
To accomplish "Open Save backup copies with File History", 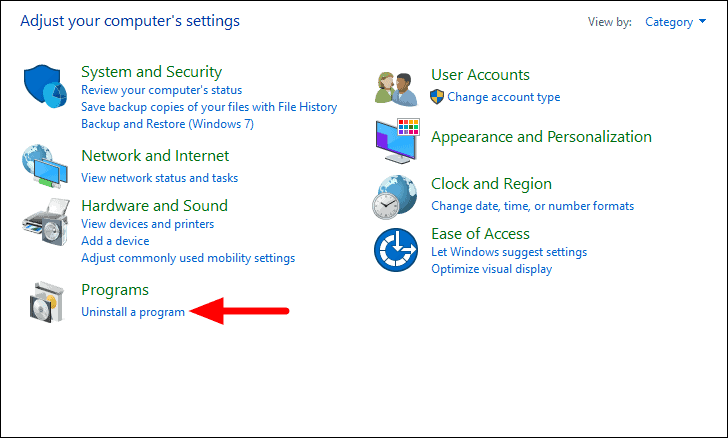I will [x=209, y=107].
